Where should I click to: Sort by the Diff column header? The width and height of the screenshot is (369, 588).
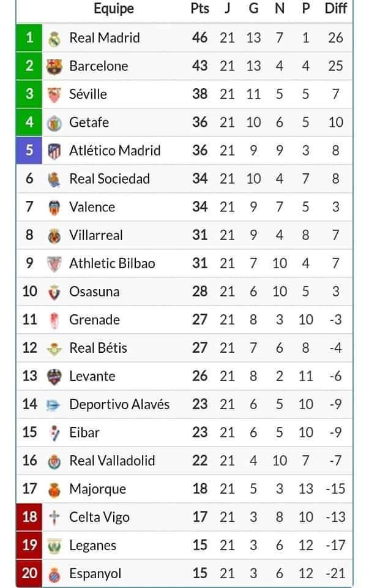click(336, 8)
